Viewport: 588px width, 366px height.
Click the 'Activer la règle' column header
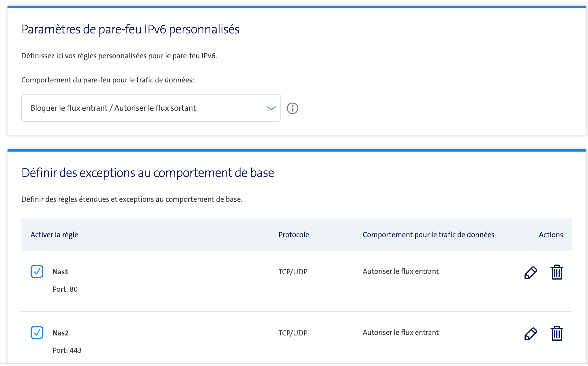click(x=54, y=235)
